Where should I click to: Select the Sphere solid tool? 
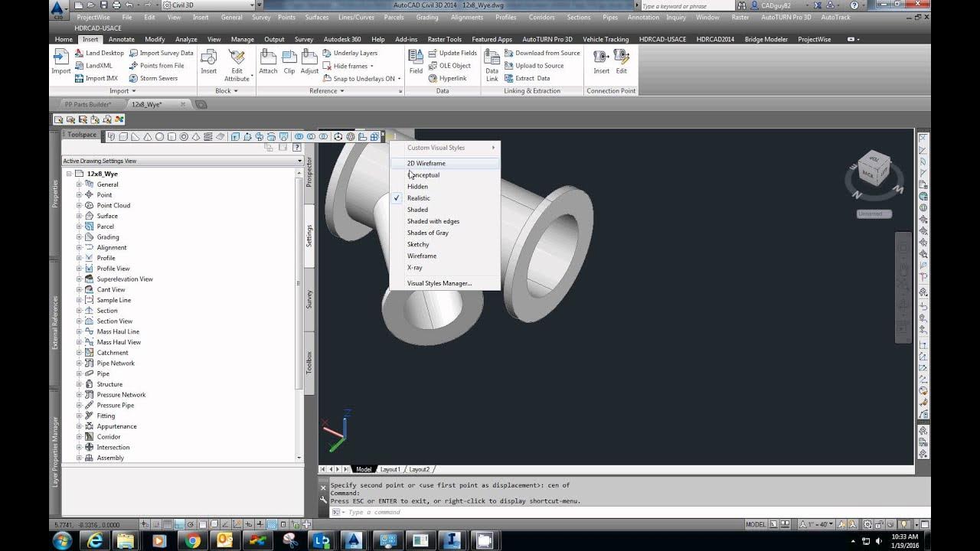point(159,137)
